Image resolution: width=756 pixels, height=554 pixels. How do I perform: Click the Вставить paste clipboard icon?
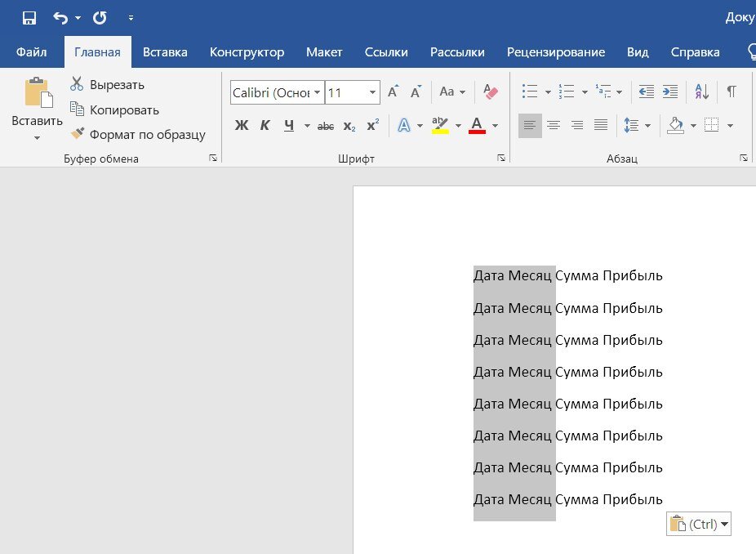38,92
